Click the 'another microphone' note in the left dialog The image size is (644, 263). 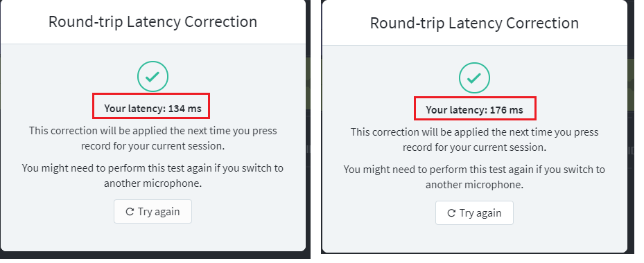[153, 176]
